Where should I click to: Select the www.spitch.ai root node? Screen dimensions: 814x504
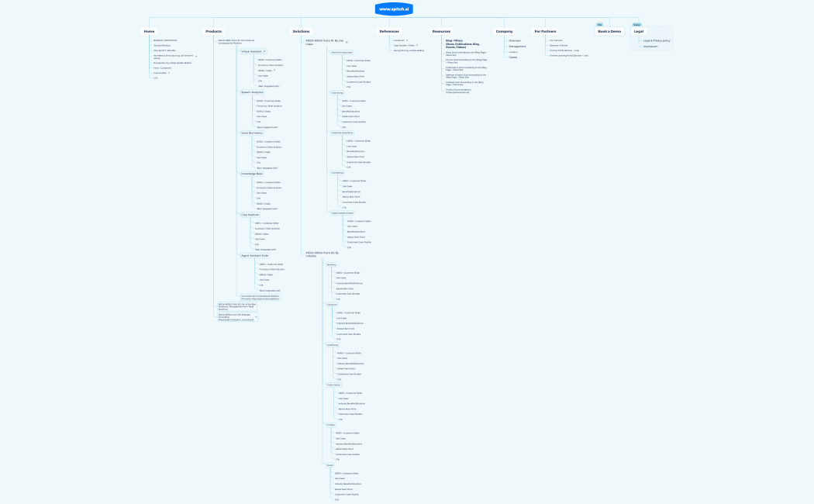tap(394, 9)
